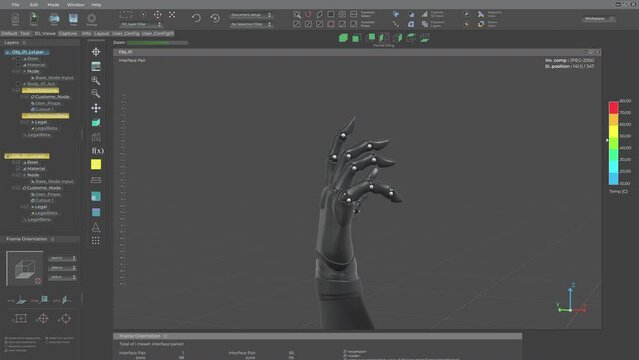
Task: Click the blue swatch on temperature scale
Action: click(613, 179)
